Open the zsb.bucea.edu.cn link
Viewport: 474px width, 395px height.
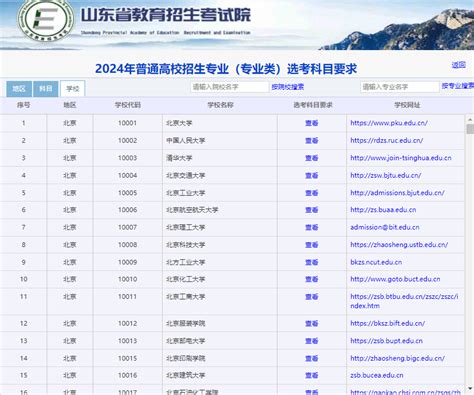(x=377, y=375)
